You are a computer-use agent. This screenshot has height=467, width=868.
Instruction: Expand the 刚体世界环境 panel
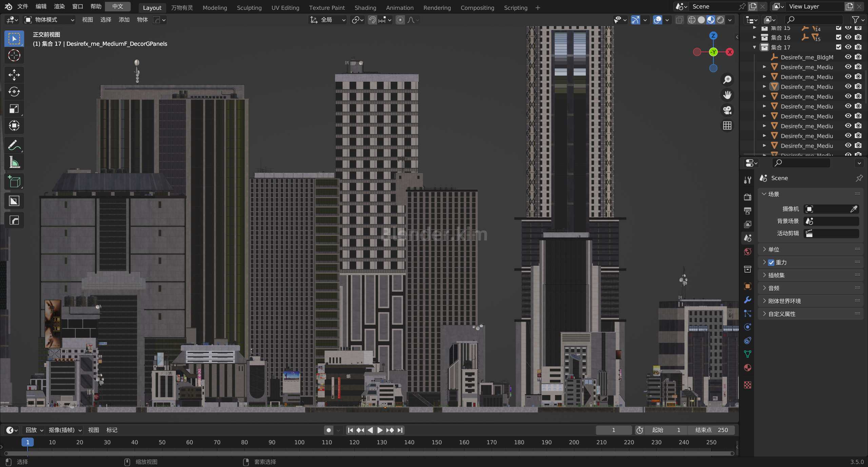810,301
